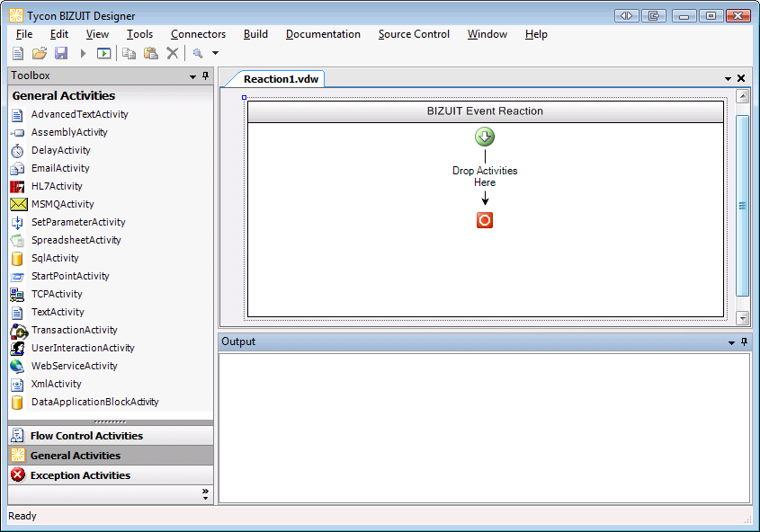Click the TextActivity toolbox label
Image resolution: width=760 pixels, height=532 pixels.
click(x=58, y=312)
